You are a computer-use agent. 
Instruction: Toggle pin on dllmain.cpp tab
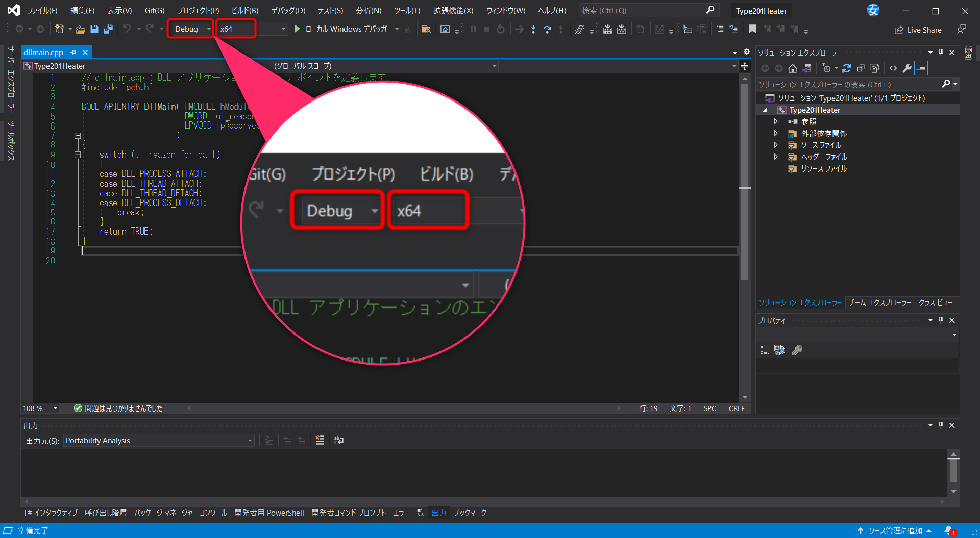tap(73, 52)
